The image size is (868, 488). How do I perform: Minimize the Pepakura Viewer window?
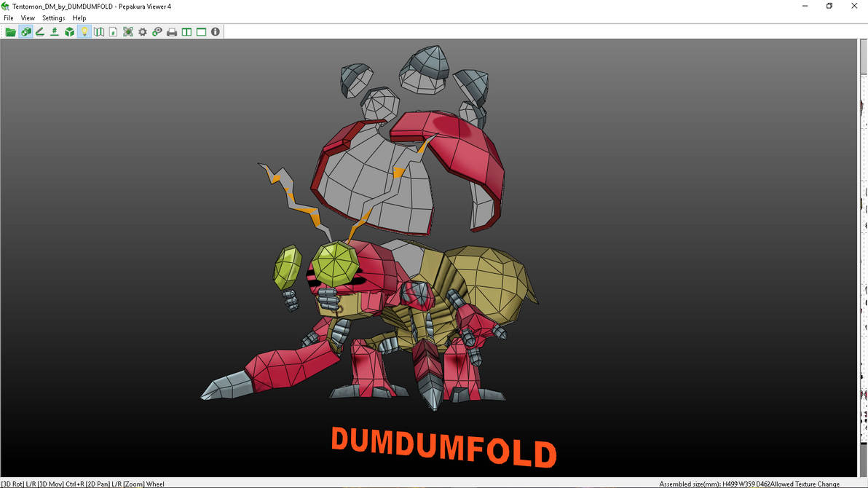coord(805,6)
